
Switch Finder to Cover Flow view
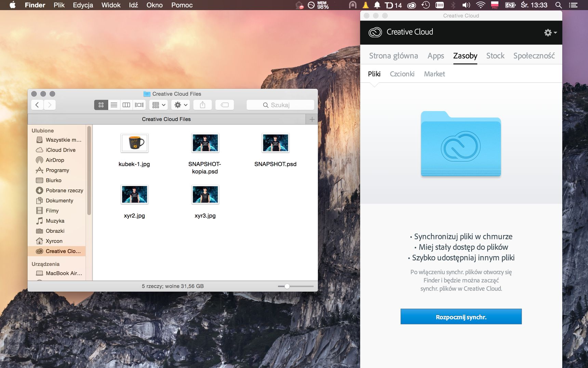pyautogui.click(x=139, y=105)
